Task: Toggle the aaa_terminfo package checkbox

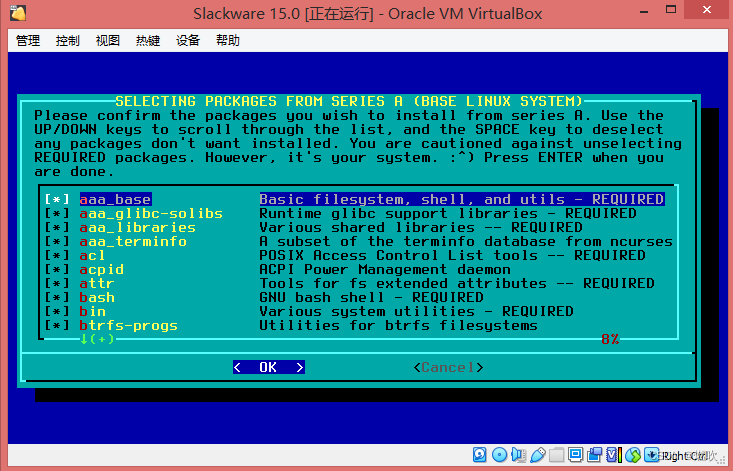Action: click(57, 242)
